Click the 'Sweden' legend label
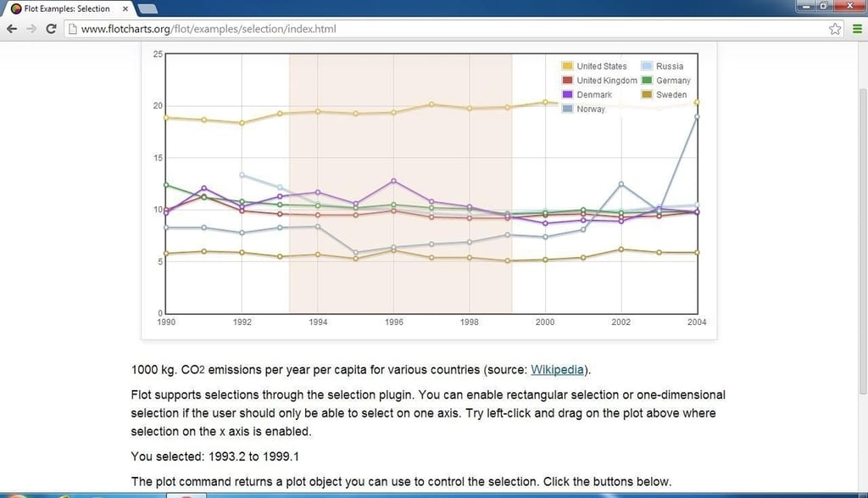The height and width of the screenshot is (498, 868). [671, 95]
